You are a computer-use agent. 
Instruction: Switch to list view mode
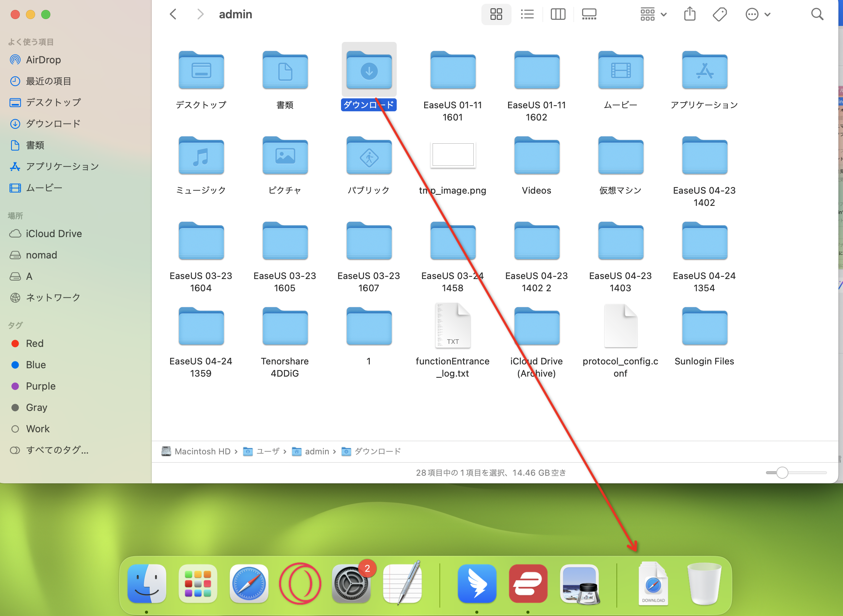527,14
